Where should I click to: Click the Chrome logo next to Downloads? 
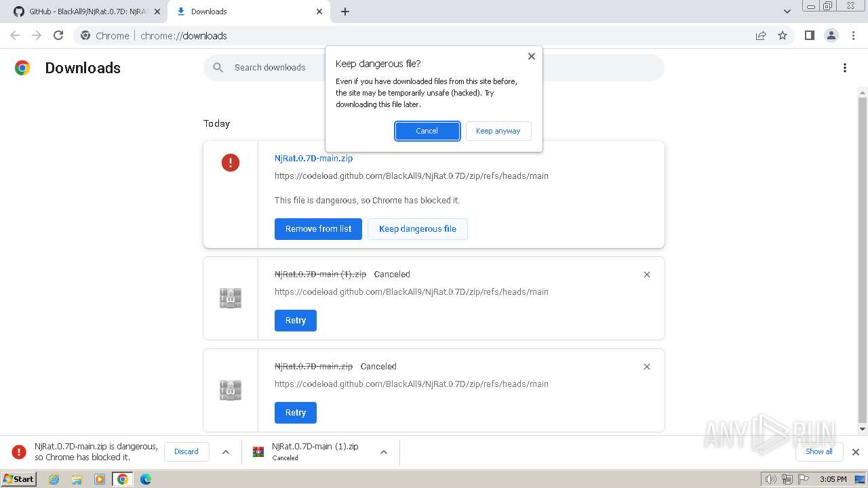tap(22, 68)
